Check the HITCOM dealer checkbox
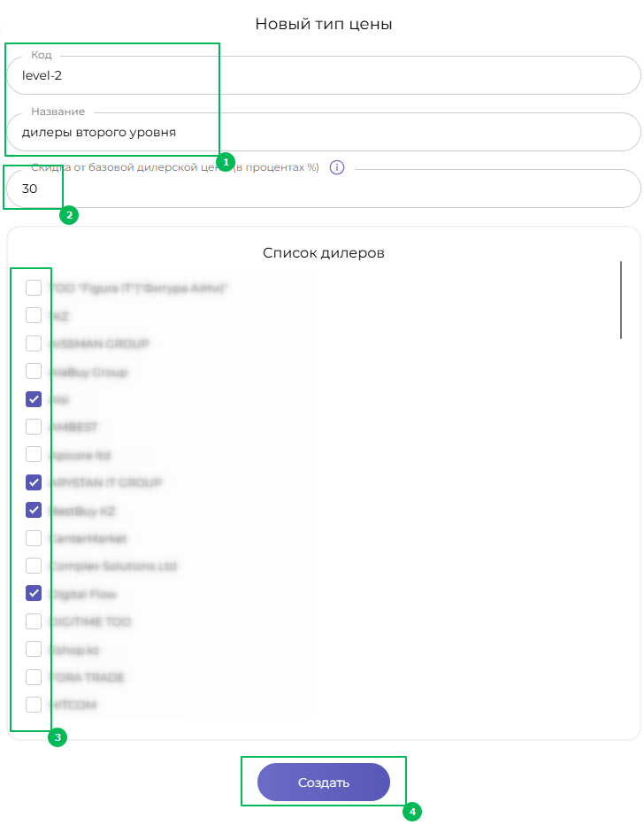The image size is (644, 825). coord(34,705)
